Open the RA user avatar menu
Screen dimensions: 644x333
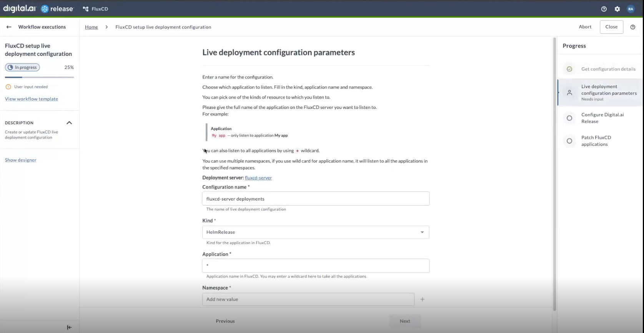coord(631,9)
